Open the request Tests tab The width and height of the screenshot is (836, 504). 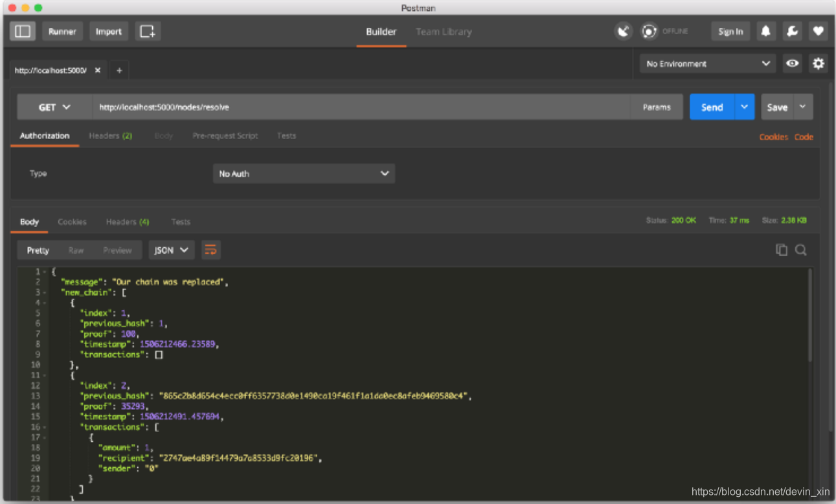[x=286, y=136]
